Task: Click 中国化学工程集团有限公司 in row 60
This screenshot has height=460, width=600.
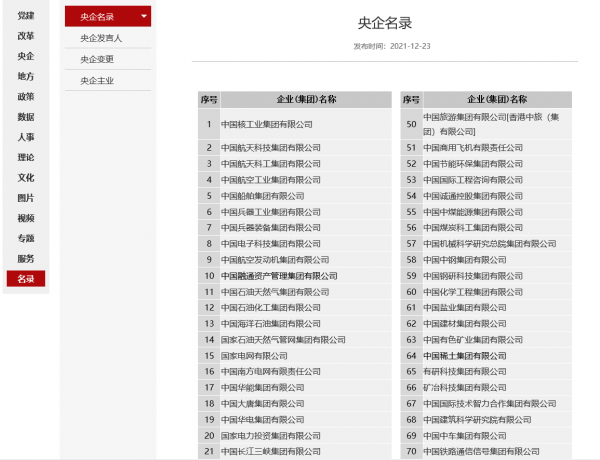Action: (x=473, y=292)
